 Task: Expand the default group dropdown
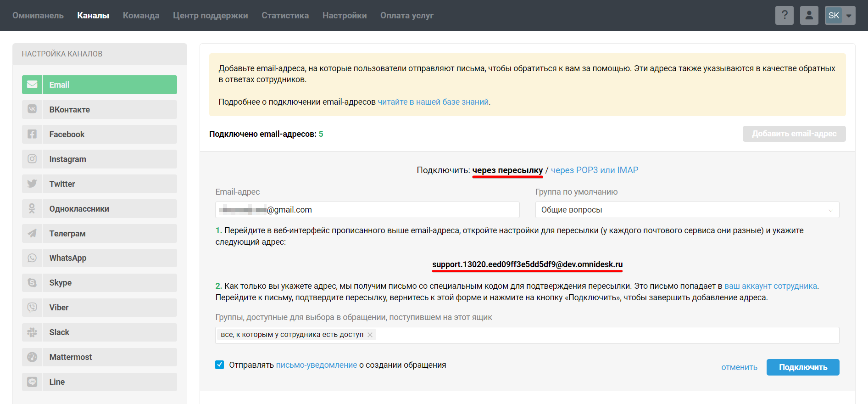(x=687, y=210)
